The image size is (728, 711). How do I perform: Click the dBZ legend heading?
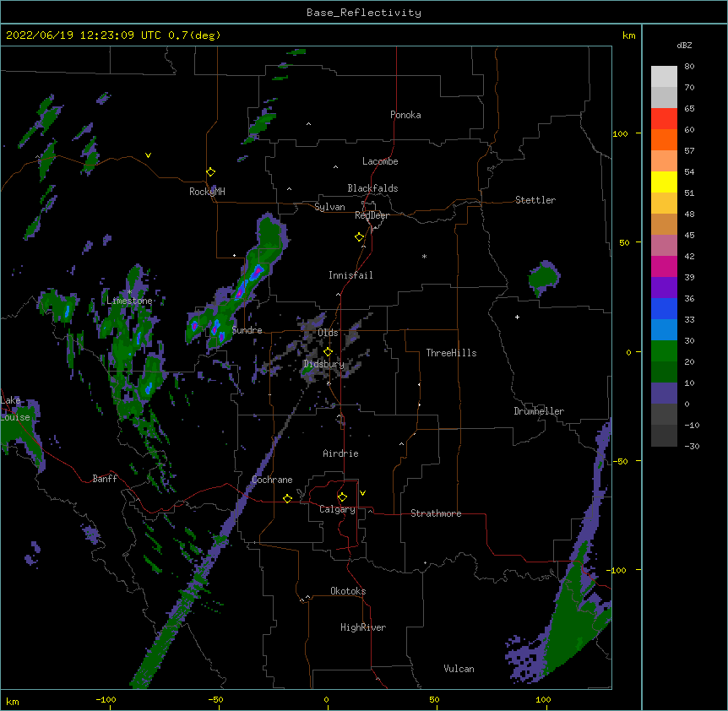click(684, 46)
